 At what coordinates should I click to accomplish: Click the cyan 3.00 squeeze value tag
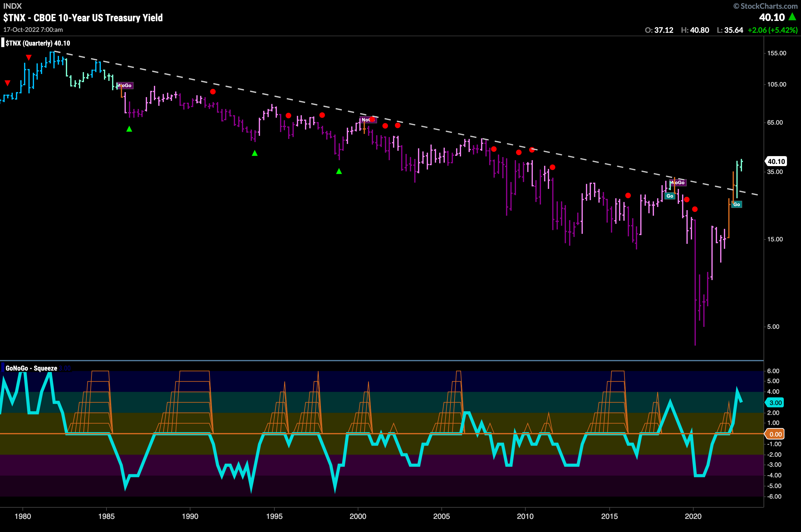point(775,403)
